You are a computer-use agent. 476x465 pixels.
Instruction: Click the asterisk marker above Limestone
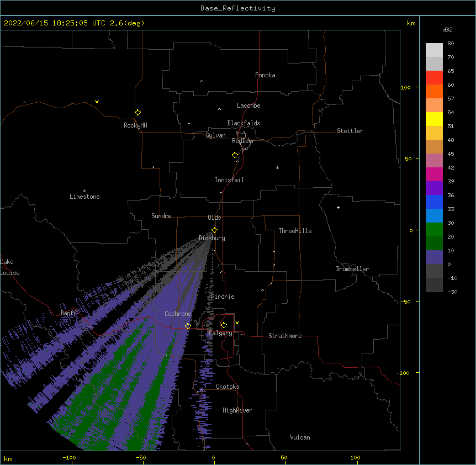[x=84, y=191]
